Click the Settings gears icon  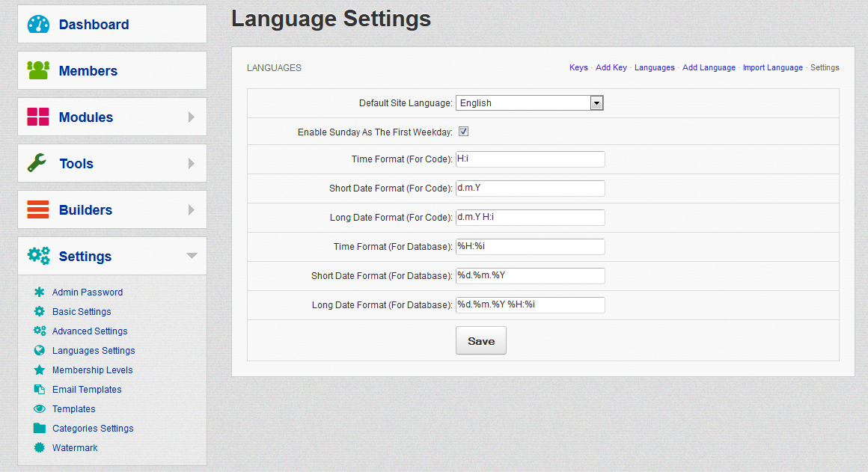38,256
